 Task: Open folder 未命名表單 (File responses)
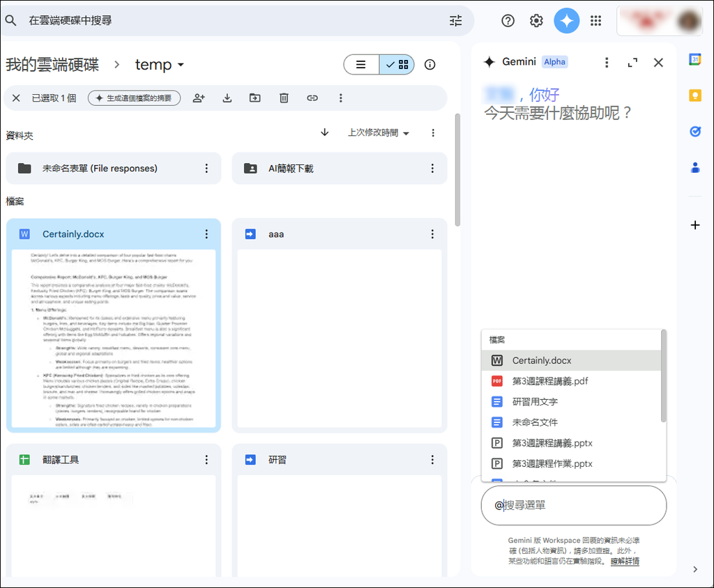[x=114, y=169]
